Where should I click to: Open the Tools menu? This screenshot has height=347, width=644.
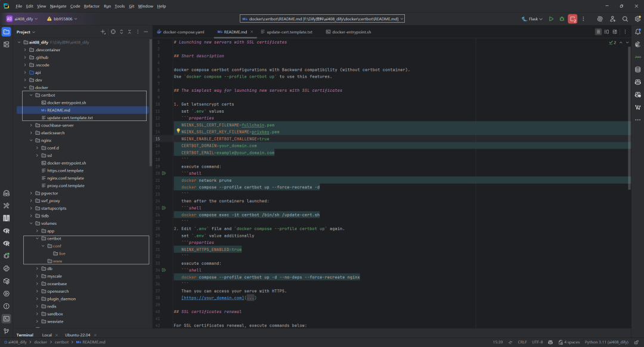click(x=119, y=6)
